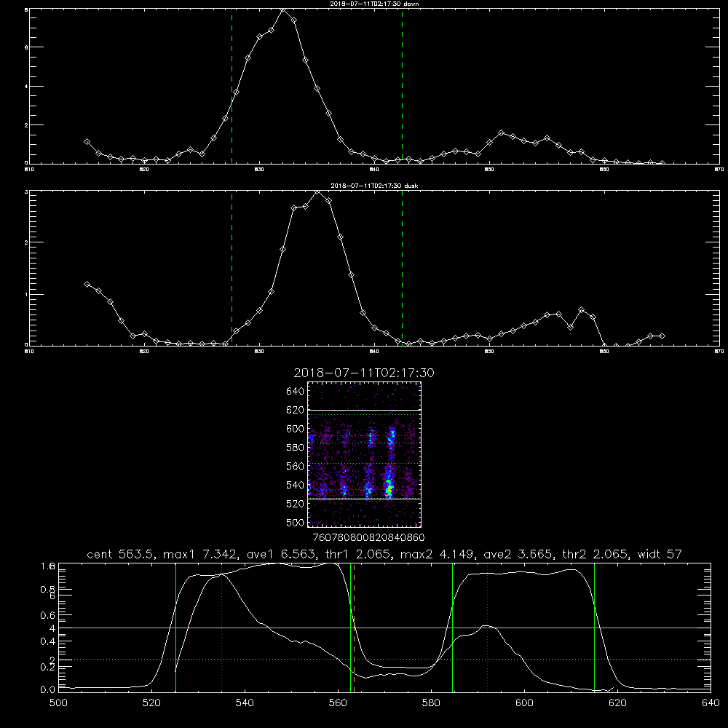Click the image x-axis label string 760780800820840860
Screen dimensions: 728x728
click(x=368, y=538)
